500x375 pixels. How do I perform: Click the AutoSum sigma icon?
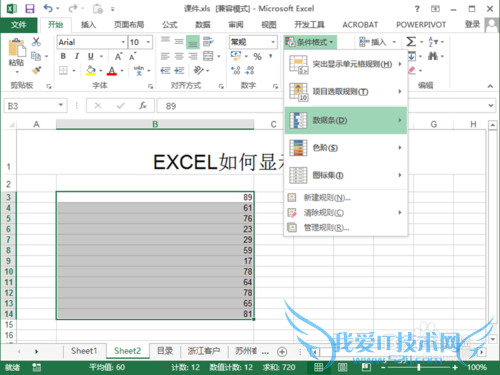pyautogui.click(x=411, y=42)
